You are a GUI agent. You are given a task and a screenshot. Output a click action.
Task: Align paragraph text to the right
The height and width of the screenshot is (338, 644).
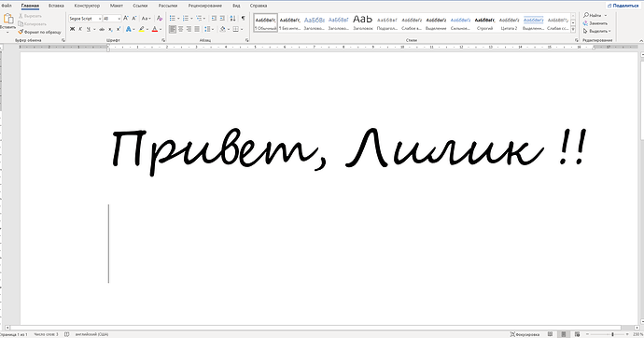[189, 29]
